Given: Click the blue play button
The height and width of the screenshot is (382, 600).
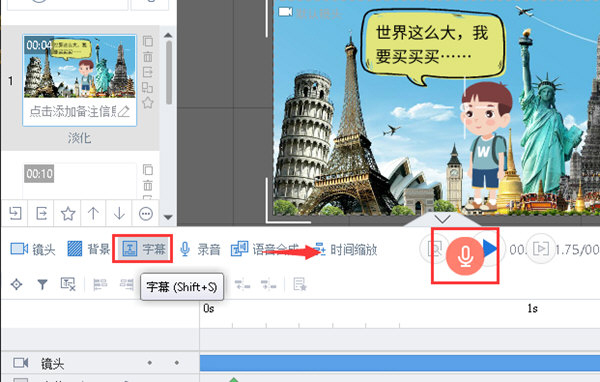Looking at the screenshot, I should coord(490,248).
